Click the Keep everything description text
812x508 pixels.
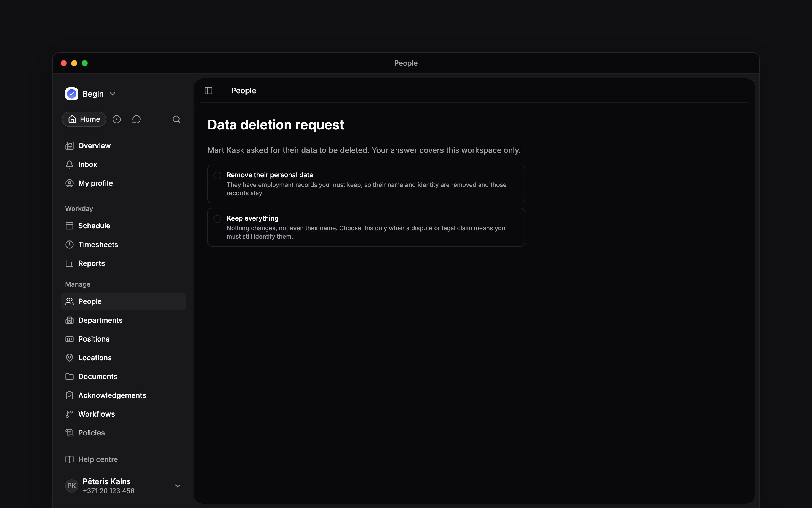366,232
